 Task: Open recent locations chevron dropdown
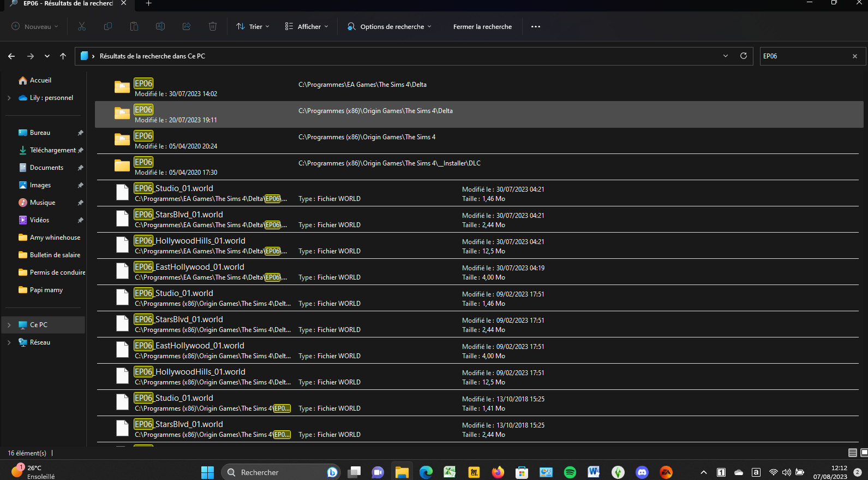47,56
